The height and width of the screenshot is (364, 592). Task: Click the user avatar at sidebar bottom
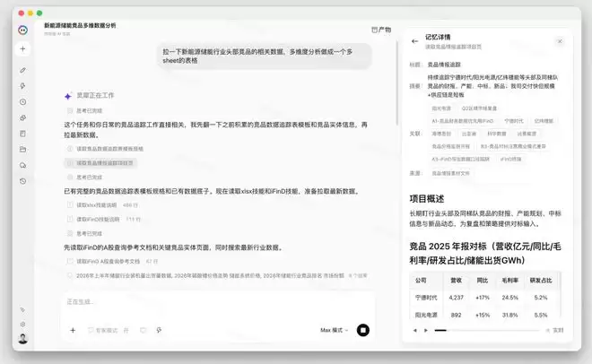pos(22,338)
